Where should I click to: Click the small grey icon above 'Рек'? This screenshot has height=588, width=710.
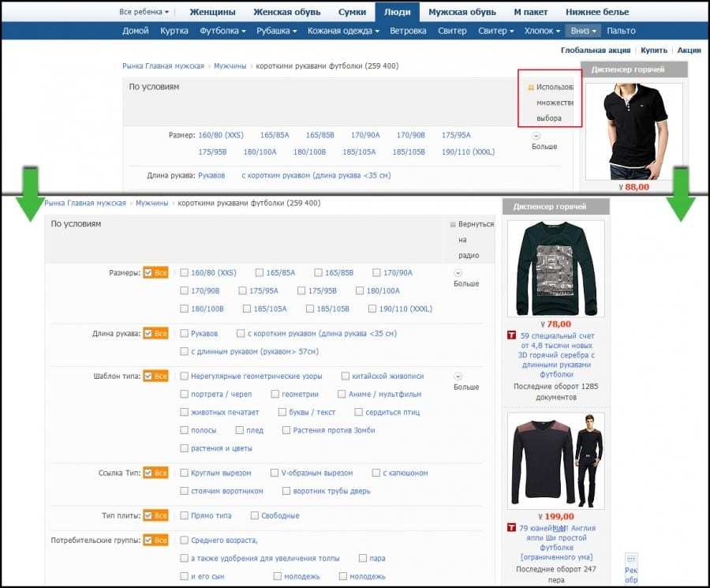coord(631,558)
